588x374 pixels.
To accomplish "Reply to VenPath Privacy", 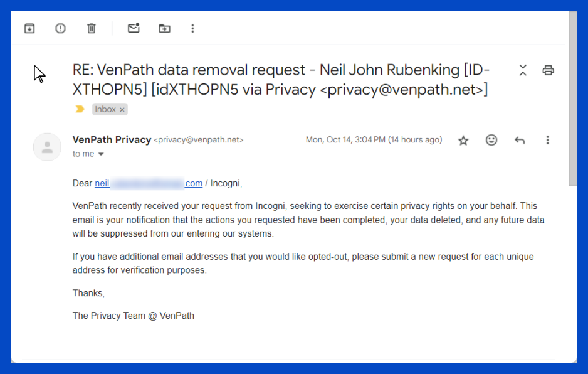I will click(x=520, y=141).
